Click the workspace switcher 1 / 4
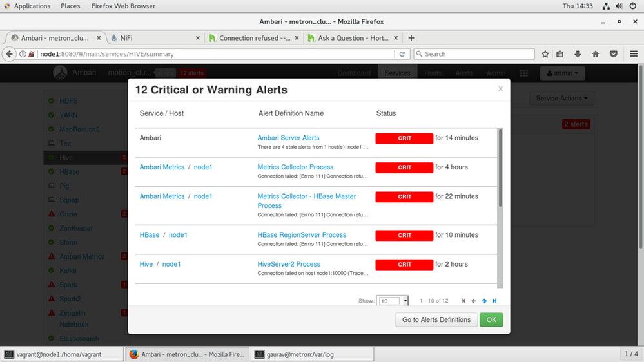Viewport: 644px width, 362px height. (631, 354)
